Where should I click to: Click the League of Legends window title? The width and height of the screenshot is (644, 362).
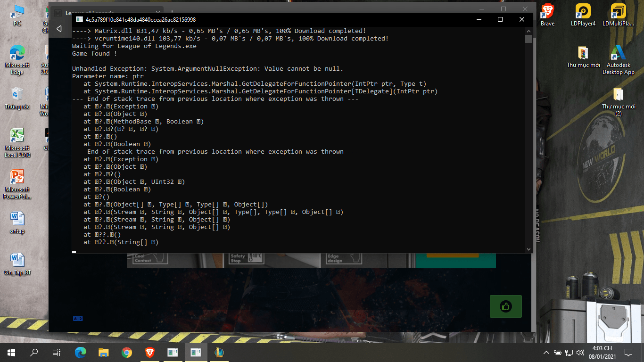point(90,12)
